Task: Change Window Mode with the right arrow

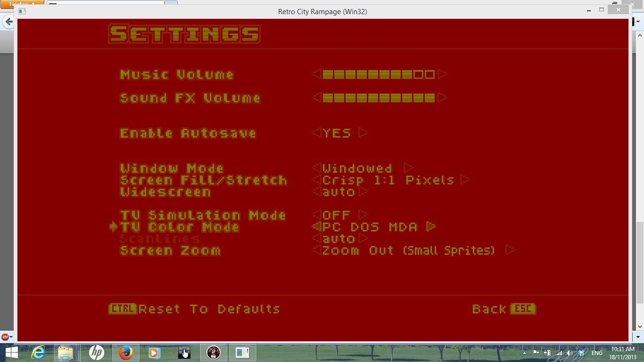Action: coord(408,168)
